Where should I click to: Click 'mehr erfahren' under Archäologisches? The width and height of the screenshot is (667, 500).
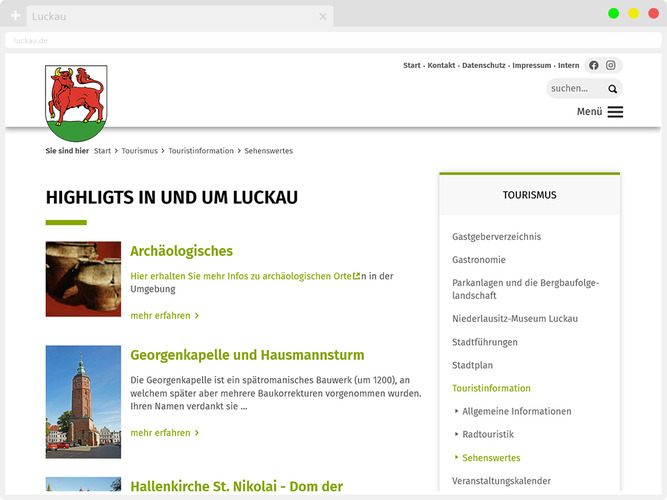pyautogui.click(x=164, y=315)
